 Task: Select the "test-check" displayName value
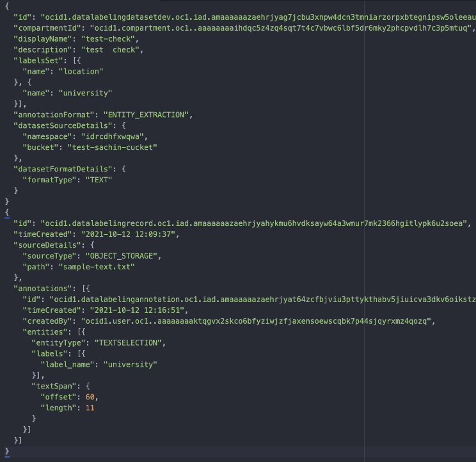(x=108, y=39)
